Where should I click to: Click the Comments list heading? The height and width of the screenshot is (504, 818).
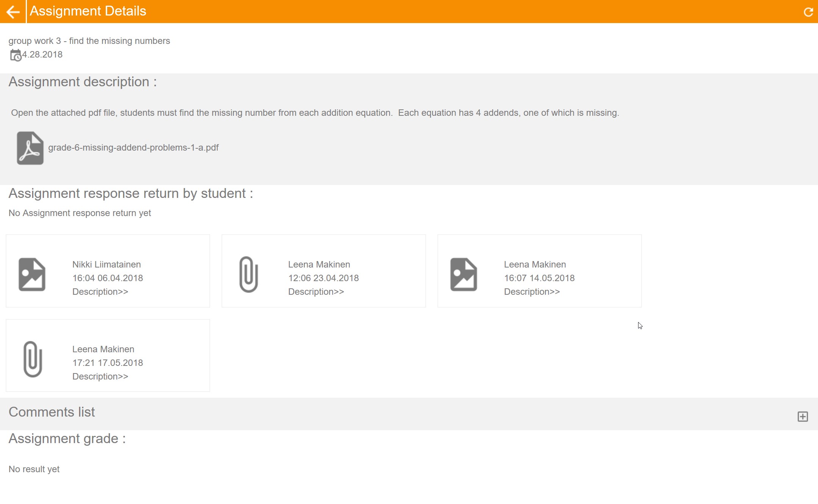coord(52,412)
